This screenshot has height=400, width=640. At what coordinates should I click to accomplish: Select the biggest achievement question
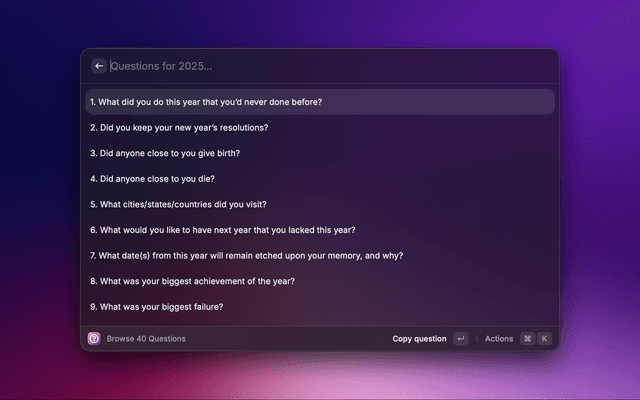click(192, 281)
